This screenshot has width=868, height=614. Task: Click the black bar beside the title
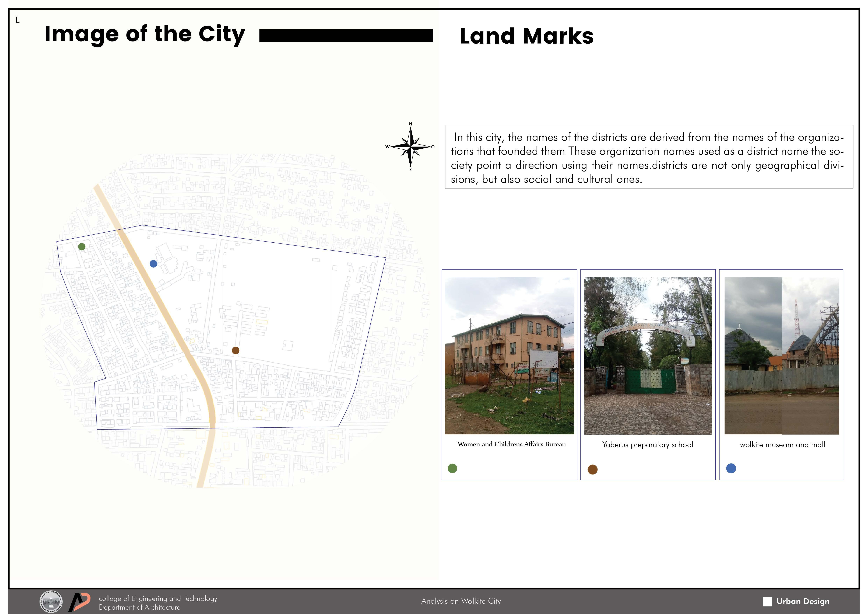346,36
